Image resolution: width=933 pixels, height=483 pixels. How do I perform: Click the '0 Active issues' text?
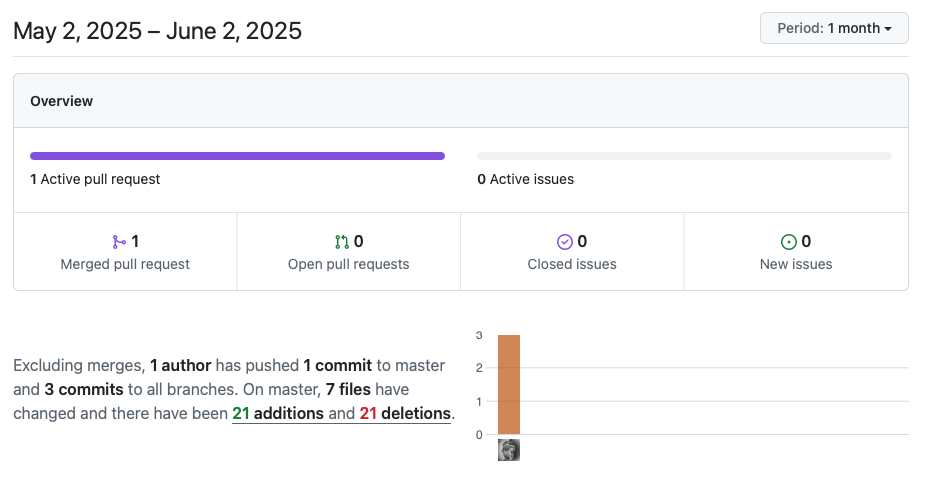(525, 179)
